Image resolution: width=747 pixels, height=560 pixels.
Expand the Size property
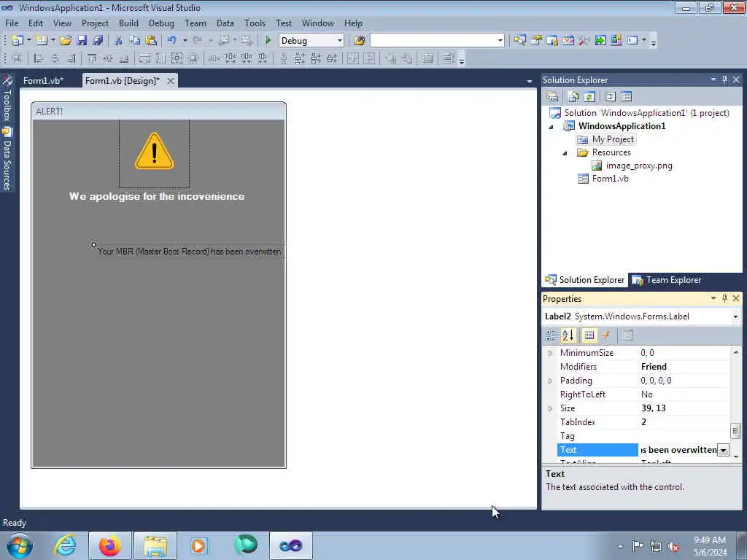(x=550, y=408)
